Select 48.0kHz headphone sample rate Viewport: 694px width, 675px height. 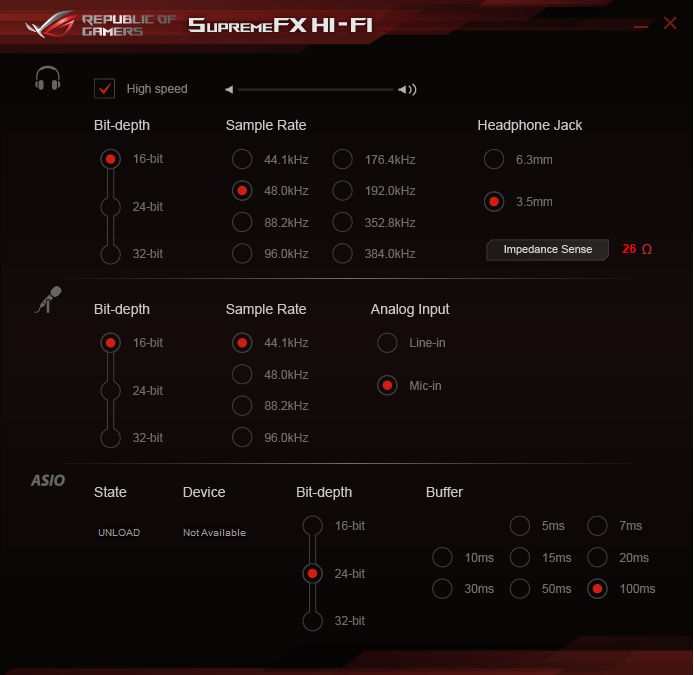click(242, 191)
